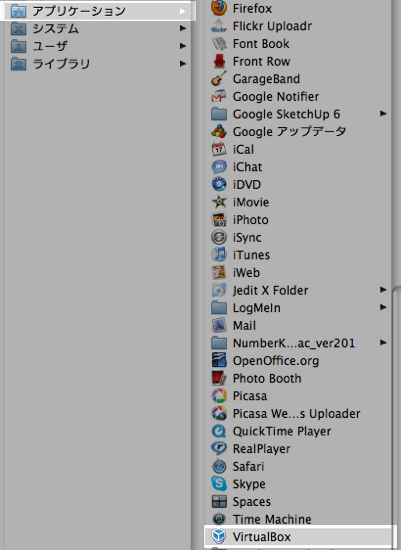Expand the アプリケーション submenu arrow
The image size is (401, 550).
183,11
